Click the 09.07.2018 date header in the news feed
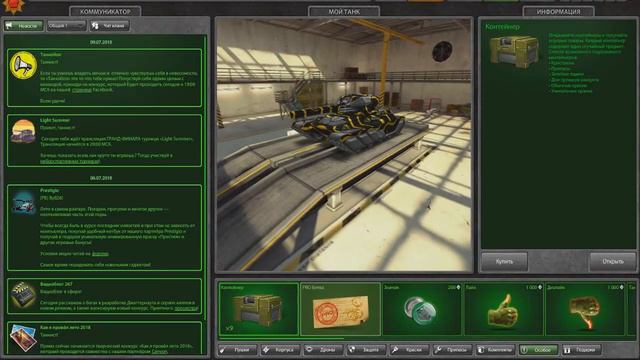The image size is (640, 360). [101, 42]
